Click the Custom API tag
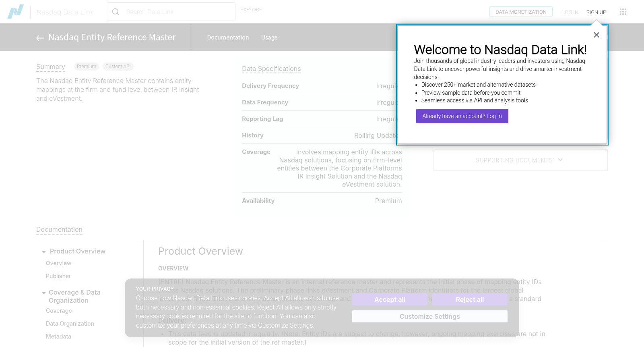The image size is (644, 347). tap(118, 66)
